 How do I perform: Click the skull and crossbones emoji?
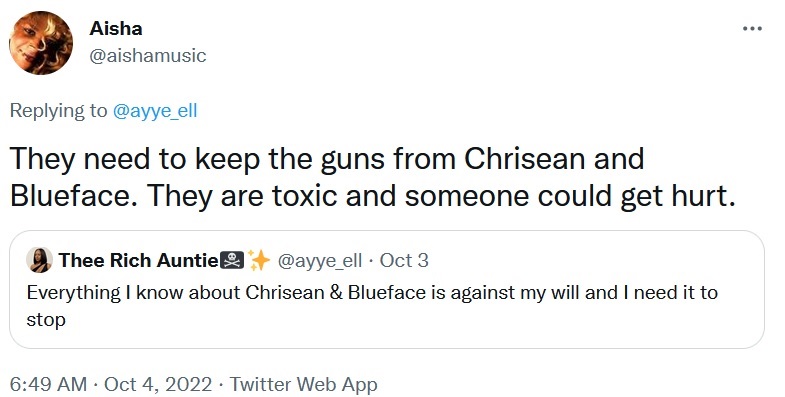click(232, 260)
